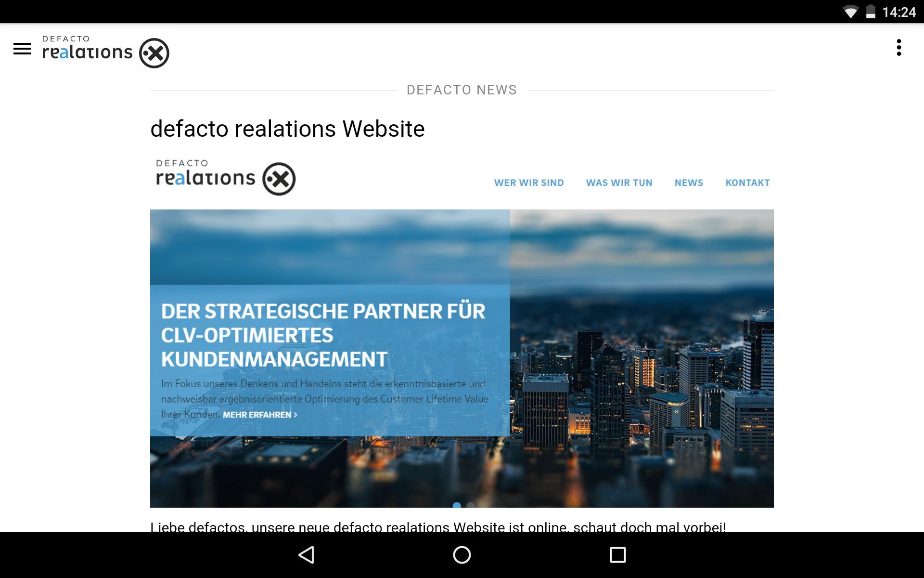Open the KONTAKT menu item
Screen dimensions: 924x578
(747, 183)
